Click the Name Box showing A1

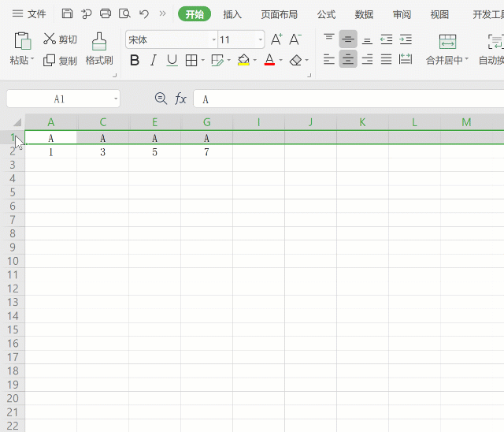click(x=59, y=99)
